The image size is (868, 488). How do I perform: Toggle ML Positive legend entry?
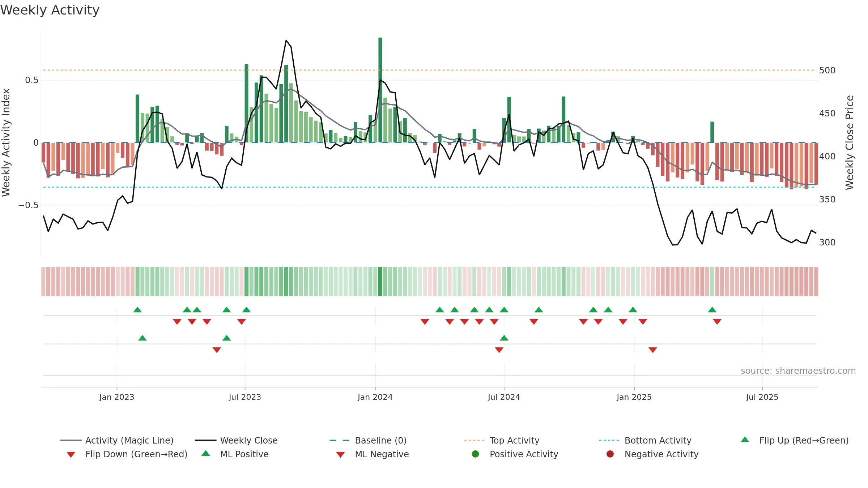(x=235, y=454)
